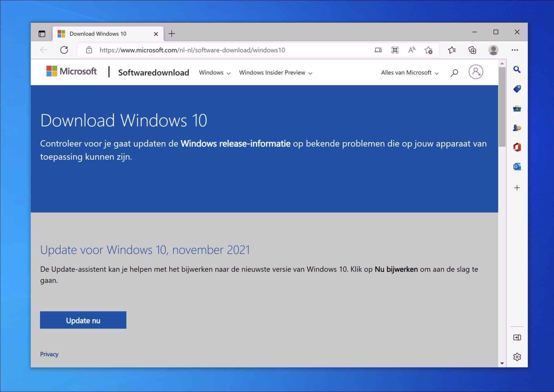This screenshot has height=392, width=554.
Task: Click the Add this page to favorites star
Action: [429, 51]
